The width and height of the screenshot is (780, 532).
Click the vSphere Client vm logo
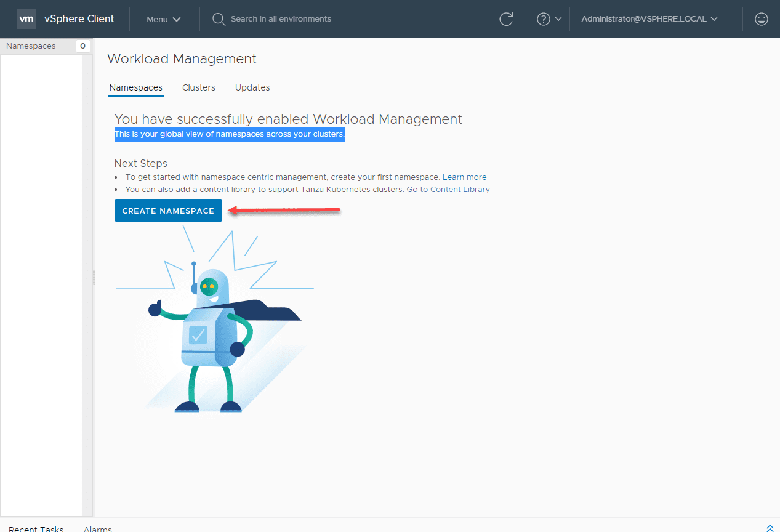pyautogui.click(x=26, y=18)
